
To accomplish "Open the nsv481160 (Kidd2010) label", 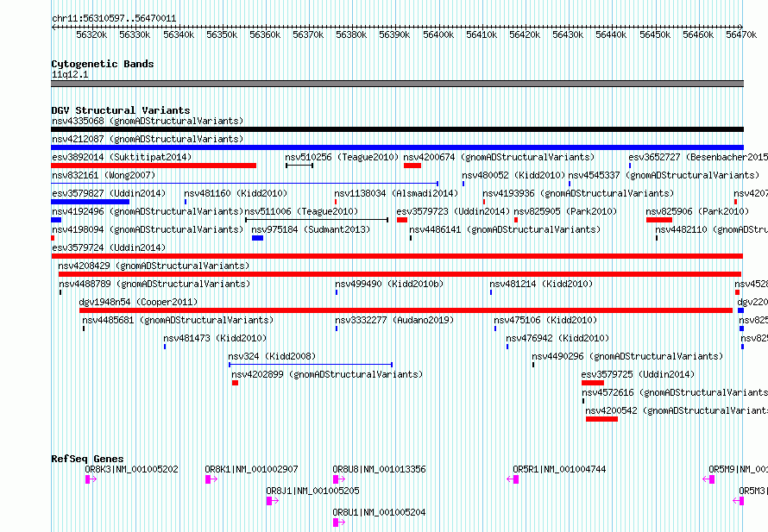I will tap(236, 193).
